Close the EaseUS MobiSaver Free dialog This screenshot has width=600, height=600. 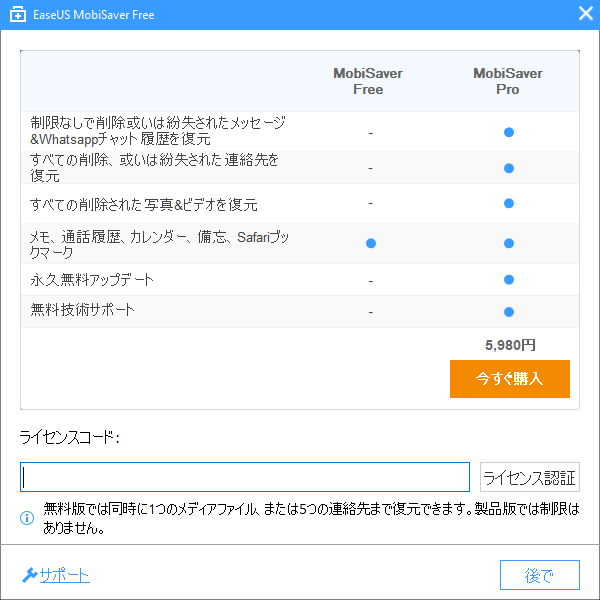click(x=585, y=14)
